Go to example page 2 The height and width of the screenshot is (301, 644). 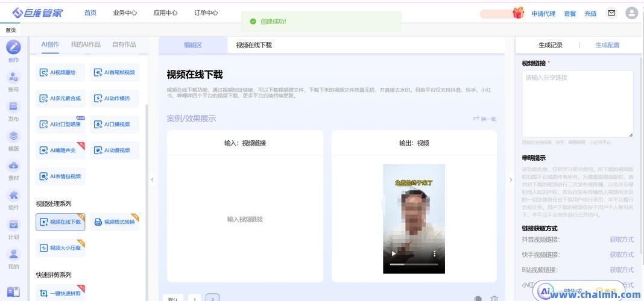(x=212, y=298)
